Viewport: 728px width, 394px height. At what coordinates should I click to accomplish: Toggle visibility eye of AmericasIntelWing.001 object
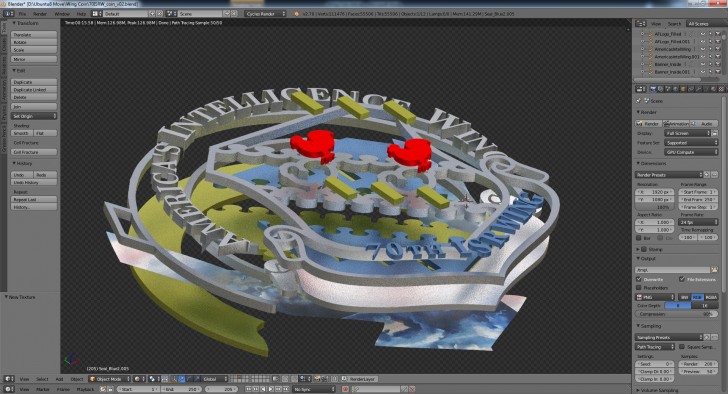pos(703,57)
